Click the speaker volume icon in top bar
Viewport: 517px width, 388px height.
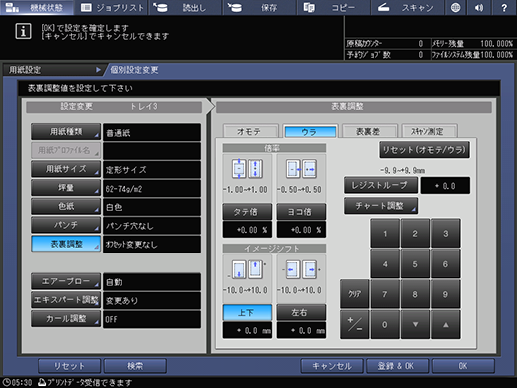click(x=479, y=7)
